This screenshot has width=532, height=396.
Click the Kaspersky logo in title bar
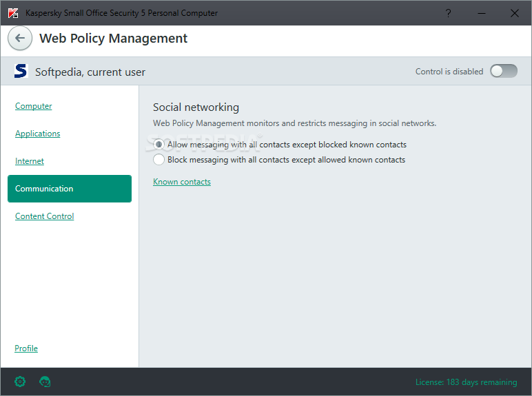coord(13,13)
